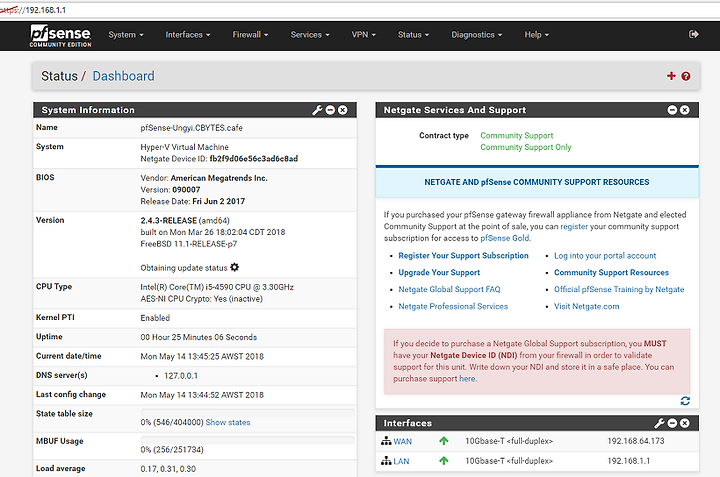Minimize the System Information widget
The image size is (720, 477).
pos(330,110)
